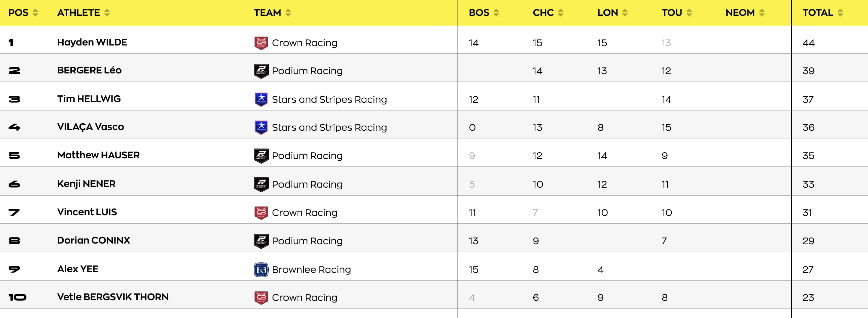The height and width of the screenshot is (318, 868).
Task: Click Podium Racing logo beside Matthew HAUSER
Action: (x=261, y=156)
